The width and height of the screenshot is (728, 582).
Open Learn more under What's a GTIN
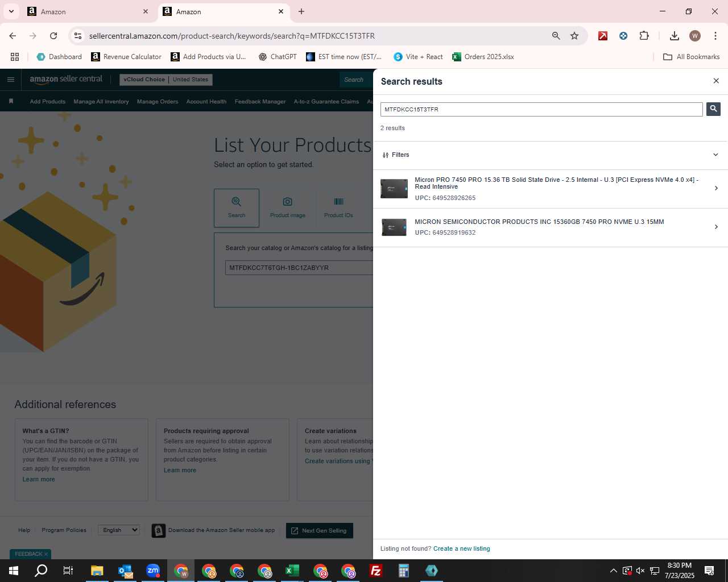tap(39, 479)
